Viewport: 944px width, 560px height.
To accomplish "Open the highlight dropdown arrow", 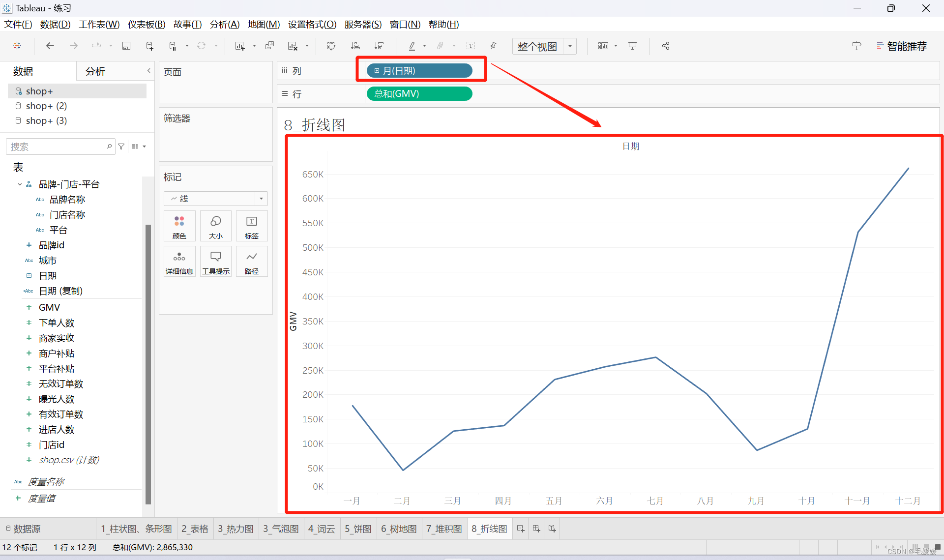I will (424, 46).
